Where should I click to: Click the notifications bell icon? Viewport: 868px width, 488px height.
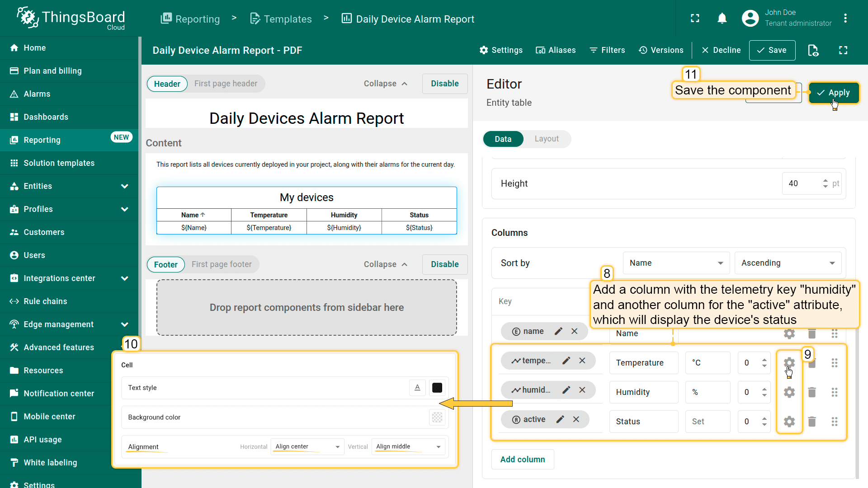tap(722, 19)
